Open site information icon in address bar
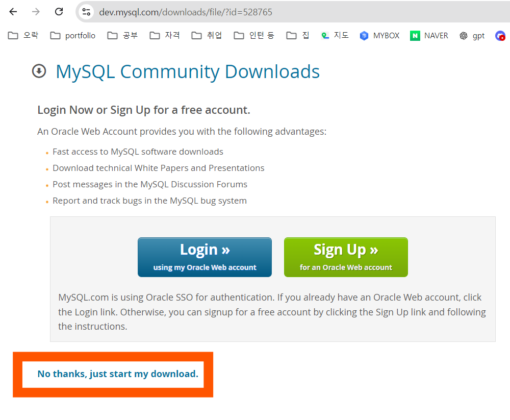This screenshot has width=510, height=420. (86, 12)
